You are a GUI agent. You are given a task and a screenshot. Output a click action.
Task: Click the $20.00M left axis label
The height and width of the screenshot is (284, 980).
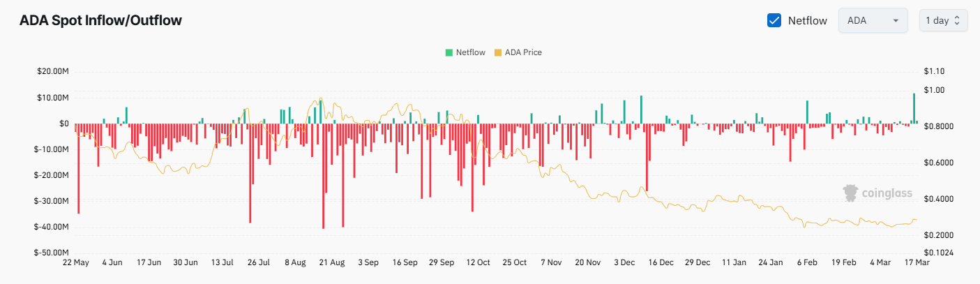point(54,71)
